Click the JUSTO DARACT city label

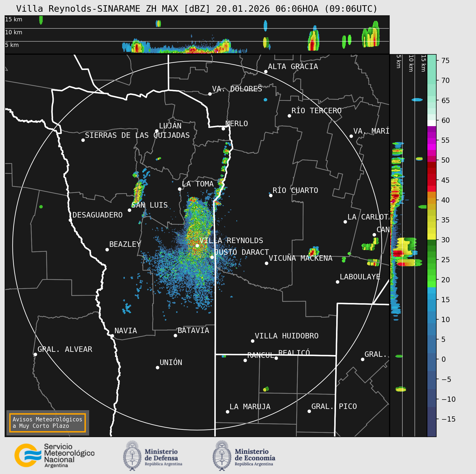(x=242, y=252)
